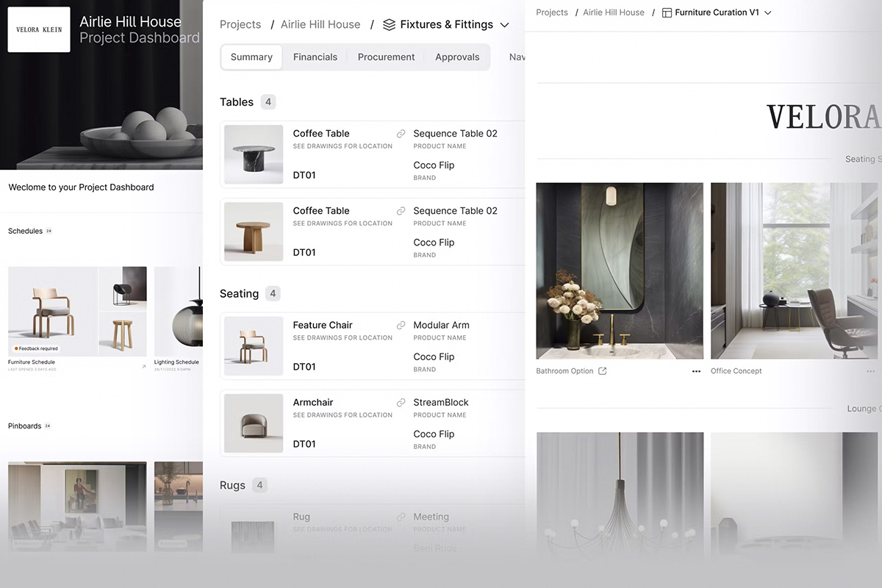Open the Approvals tab

[457, 57]
